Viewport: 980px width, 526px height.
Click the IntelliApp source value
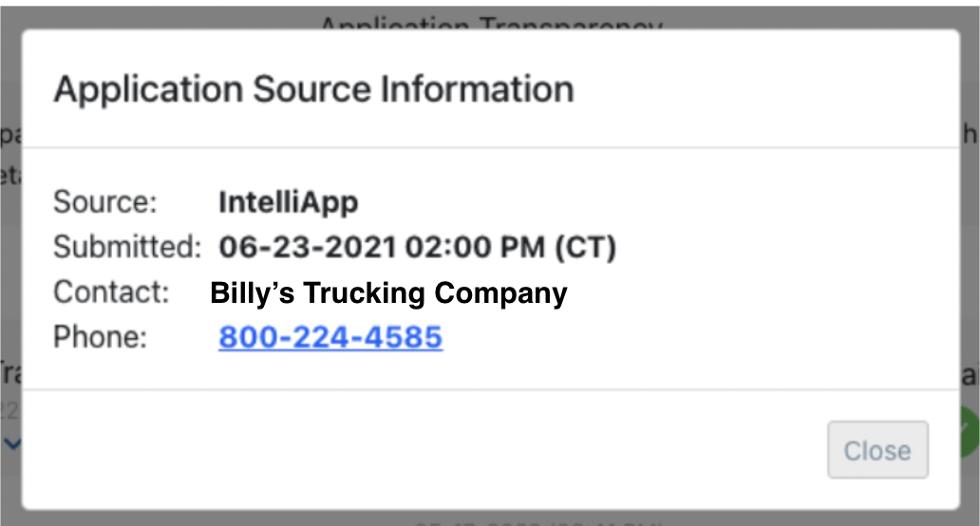tap(288, 202)
